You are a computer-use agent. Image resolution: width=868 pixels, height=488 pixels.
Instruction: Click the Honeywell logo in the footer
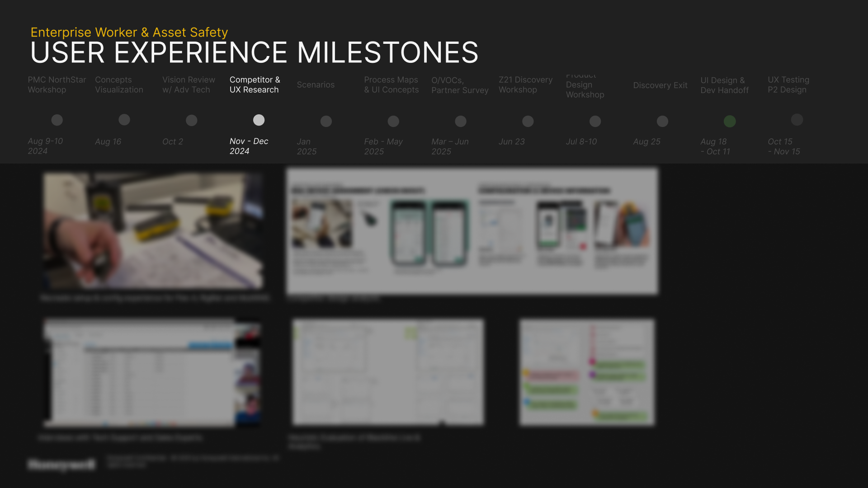tap(61, 464)
